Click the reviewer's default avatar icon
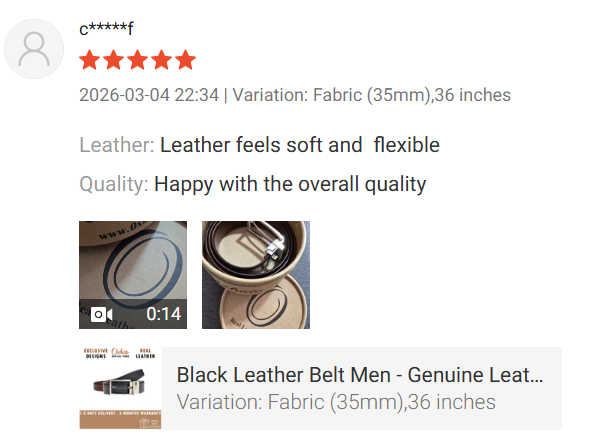The height and width of the screenshot is (447, 589). pyautogui.click(x=34, y=49)
